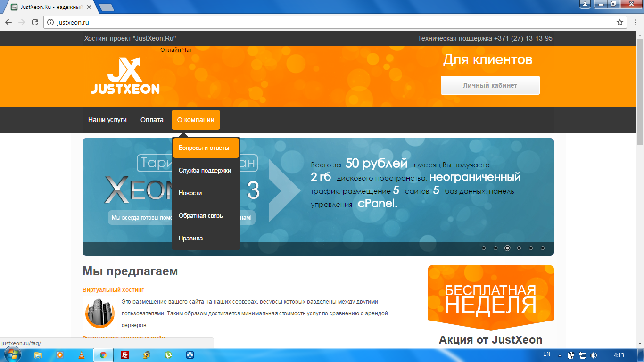
Task: Click the third active slider dot
Action: point(507,248)
